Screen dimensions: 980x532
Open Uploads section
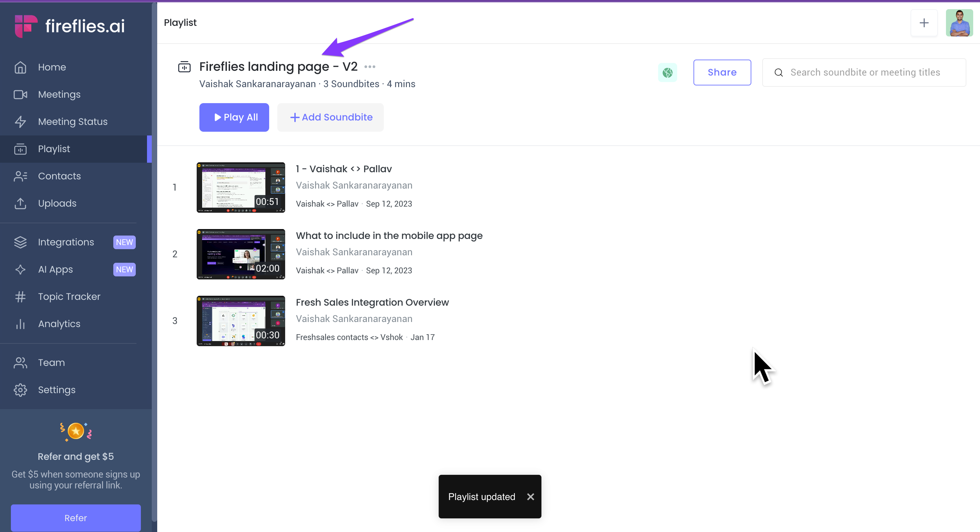click(76, 203)
